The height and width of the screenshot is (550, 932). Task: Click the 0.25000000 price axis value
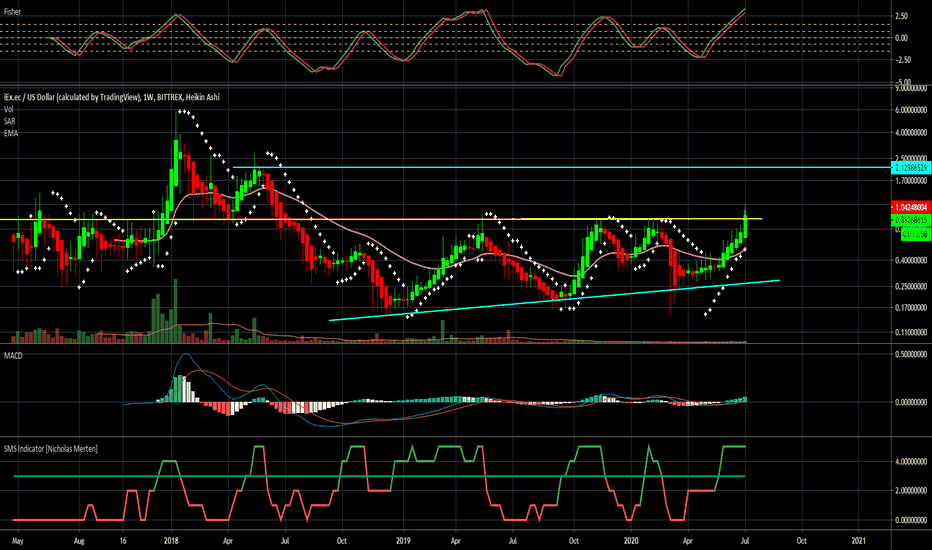click(x=911, y=287)
